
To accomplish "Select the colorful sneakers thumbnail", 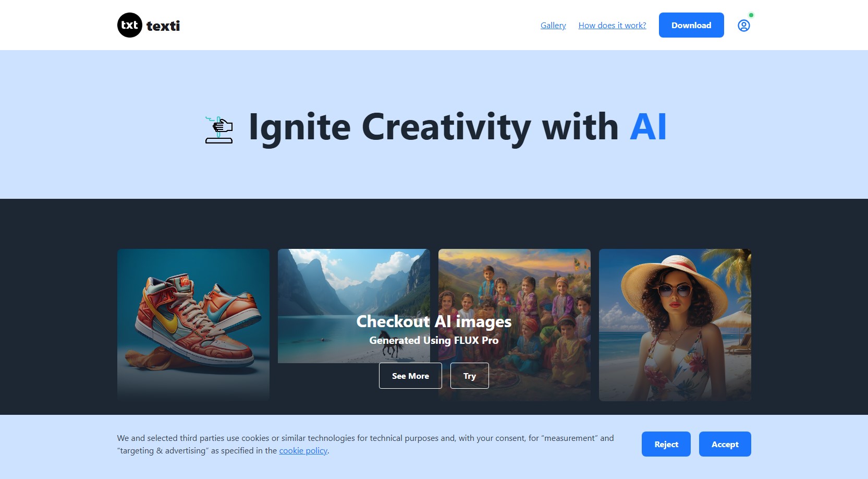I will (193, 325).
